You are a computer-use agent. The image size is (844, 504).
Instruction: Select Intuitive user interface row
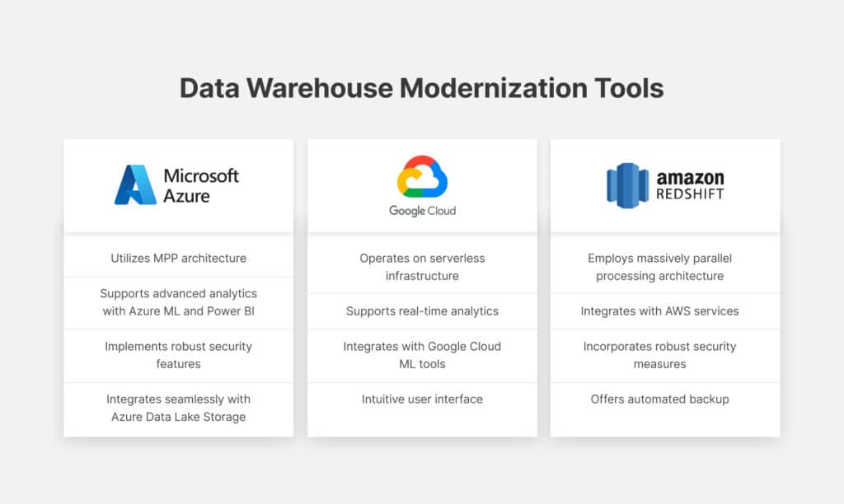(422, 399)
